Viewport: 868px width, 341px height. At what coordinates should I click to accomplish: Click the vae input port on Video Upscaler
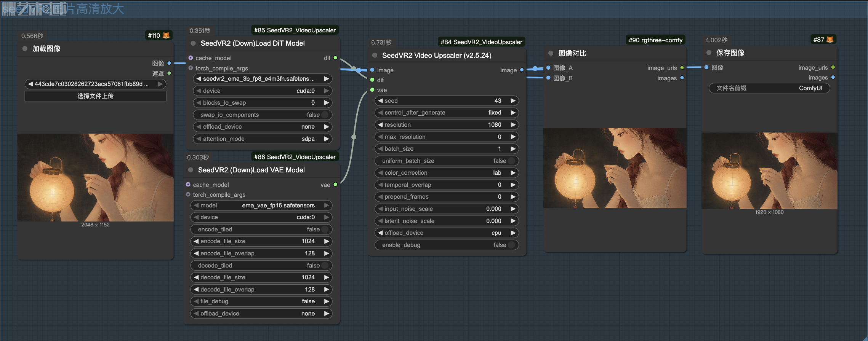(x=372, y=90)
